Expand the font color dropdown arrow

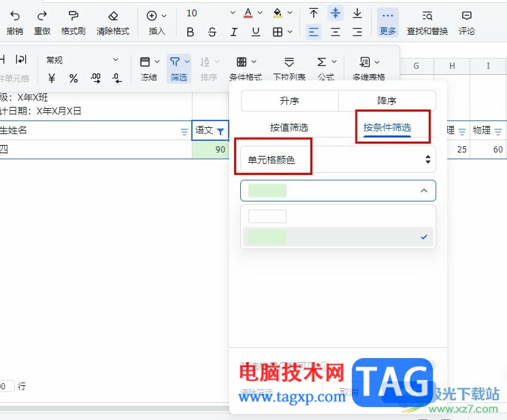[260, 13]
